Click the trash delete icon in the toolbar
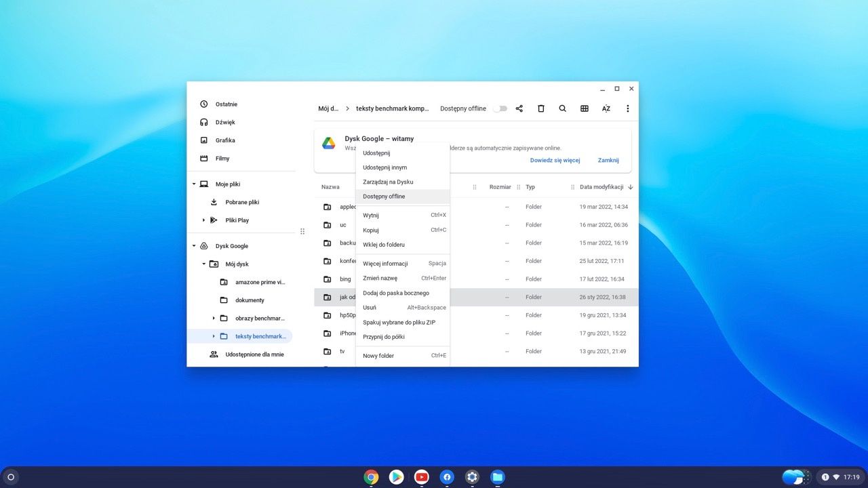Image resolution: width=868 pixels, height=488 pixels. [x=541, y=108]
